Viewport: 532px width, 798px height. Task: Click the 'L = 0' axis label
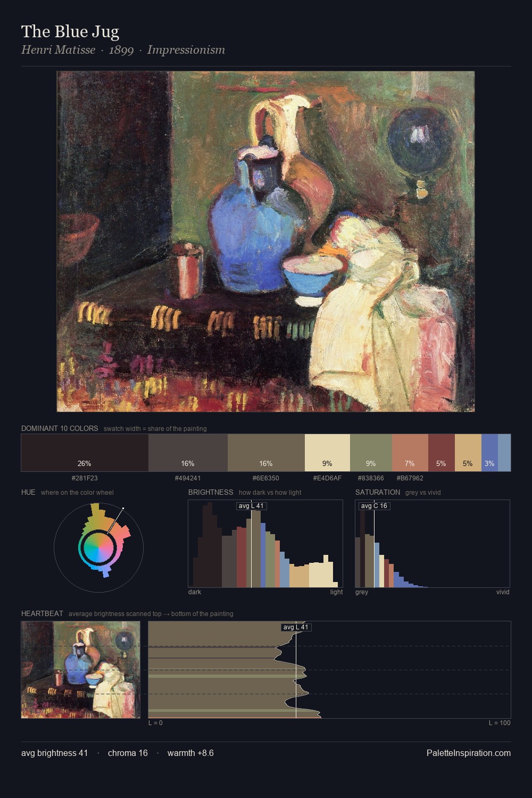[x=155, y=723]
